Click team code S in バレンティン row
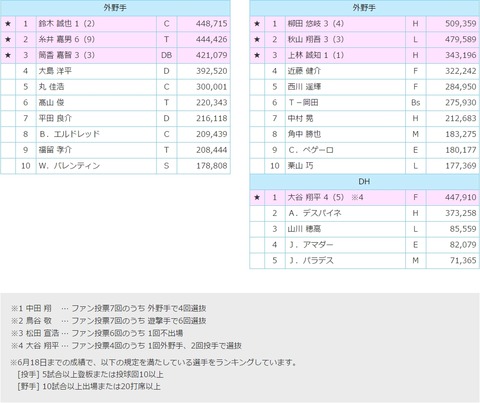Image resolution: width=480 pixels, height=403 pixels. tap(166, 166)
